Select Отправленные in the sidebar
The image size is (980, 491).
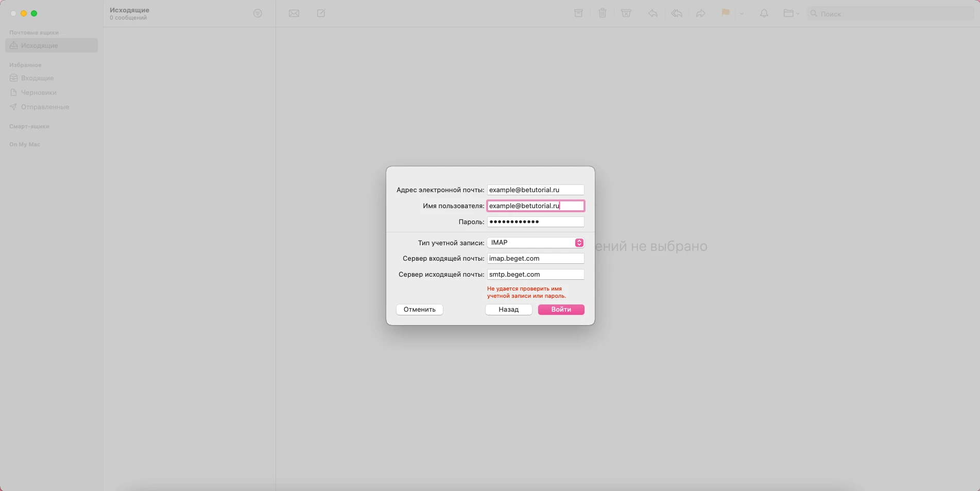click(x=45, y=107)
